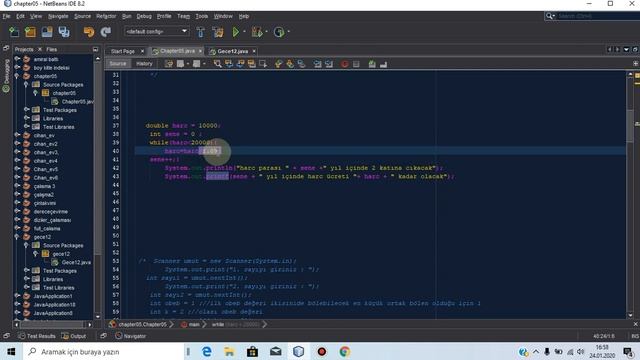Image resolution: width=640 pixels, height=360 pixels.
Task: Open the Debug menu
Action: (x=144, y=16)
